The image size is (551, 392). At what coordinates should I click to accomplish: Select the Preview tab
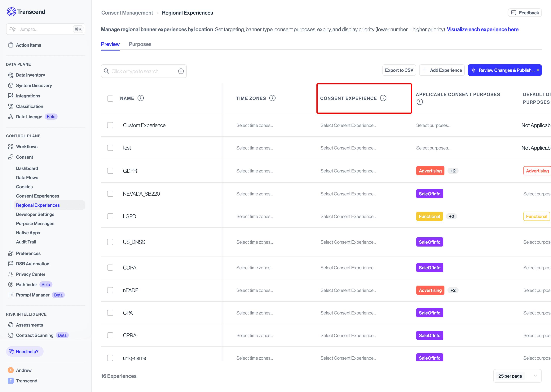110,44
